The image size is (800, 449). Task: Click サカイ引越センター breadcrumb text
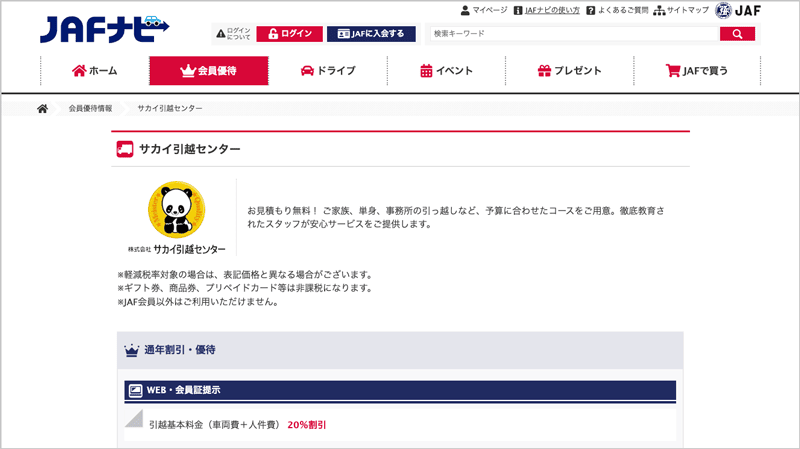[x=170, y=108]
